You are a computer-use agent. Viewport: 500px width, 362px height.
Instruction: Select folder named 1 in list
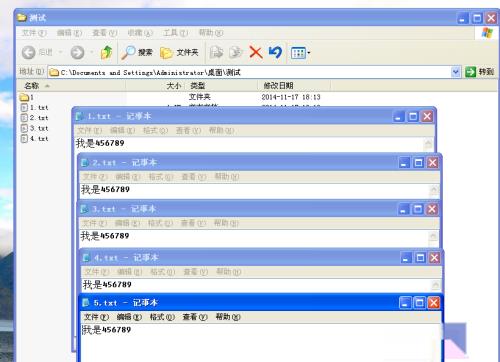[x=27, y=97]
